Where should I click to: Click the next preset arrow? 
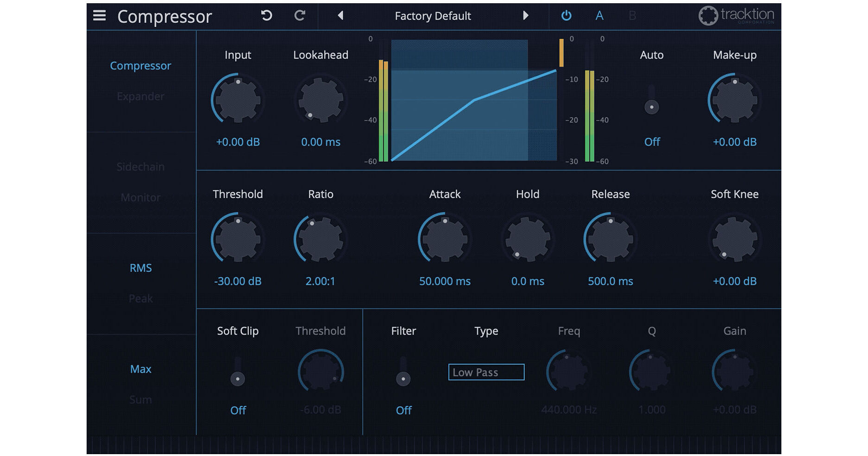coord(526,15)
